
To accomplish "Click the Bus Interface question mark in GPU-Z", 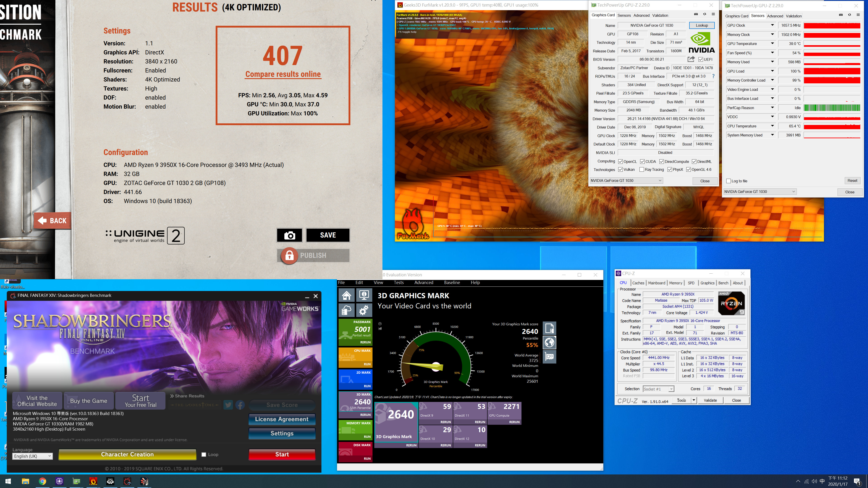I will click(713, 76).
